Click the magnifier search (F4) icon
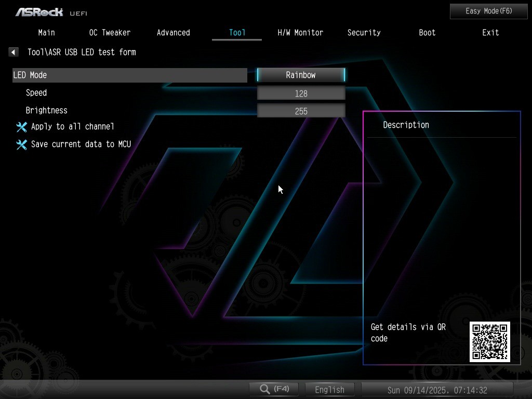Image resolution: width=532 pixels, height=399 pixels. pos(265,389)
